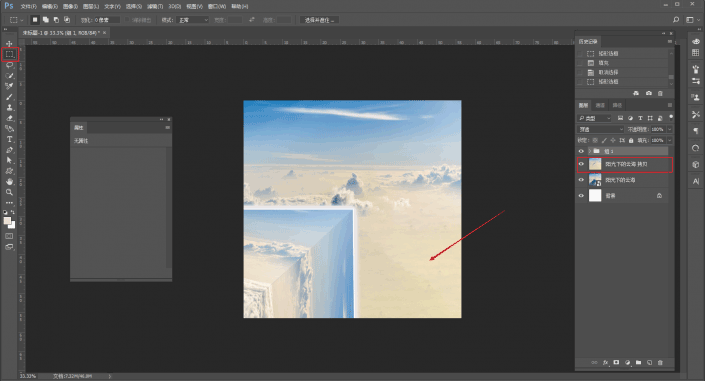The height and width of the screenshot is (381, 705).
Task: Change screen mode at toolbox bottom
Action: pos(9,247)
